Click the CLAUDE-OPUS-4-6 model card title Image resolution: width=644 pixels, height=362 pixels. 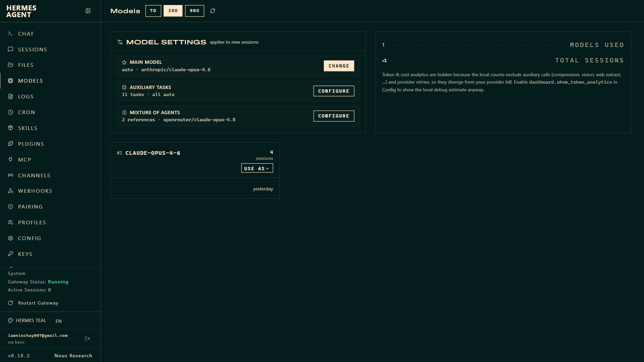153,153
